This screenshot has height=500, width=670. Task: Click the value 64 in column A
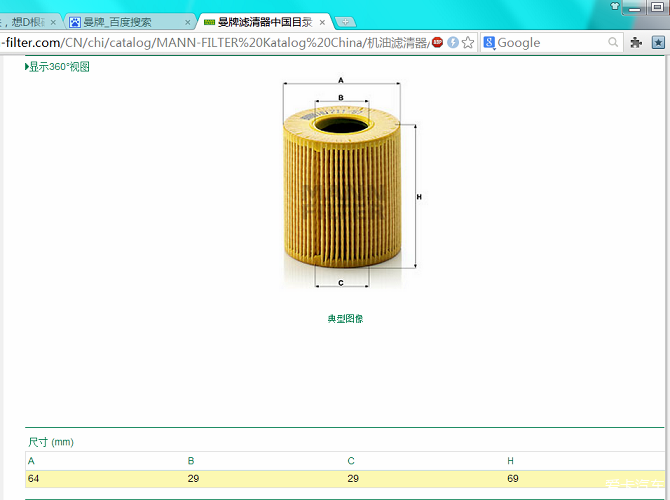33,479
